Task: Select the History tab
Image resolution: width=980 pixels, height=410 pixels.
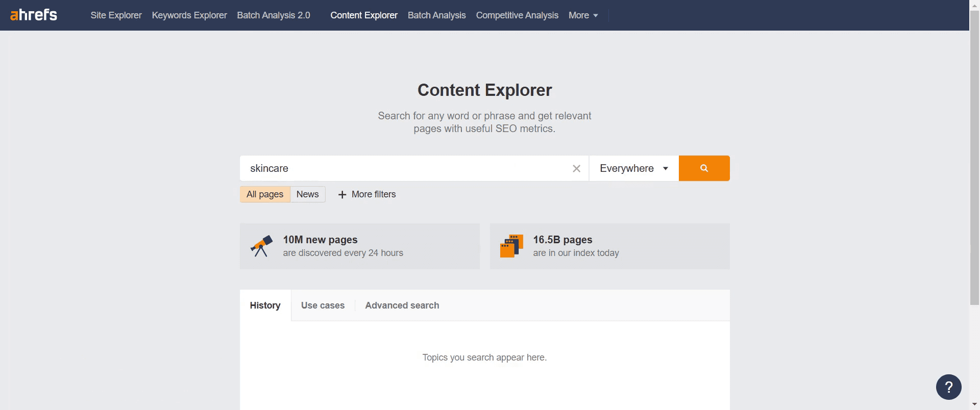Action: [265, 305]
